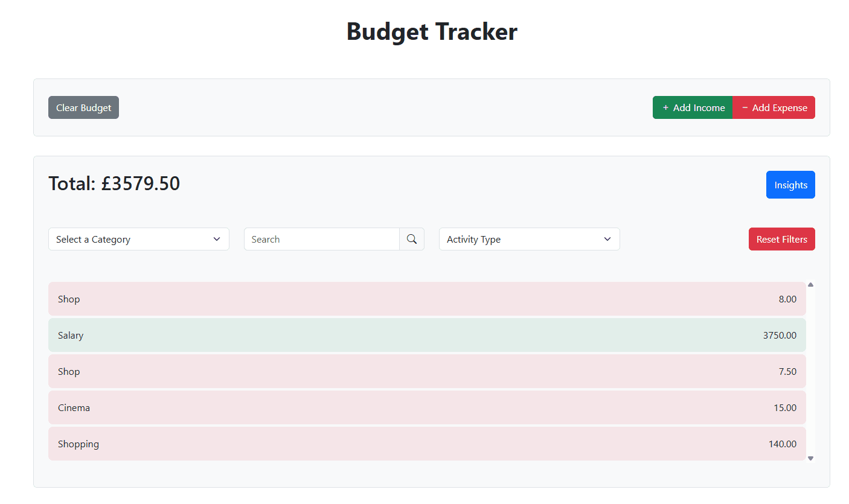849x504 pixels.
Task: Select the Cinema expense entry
Action: coord(427,407)
